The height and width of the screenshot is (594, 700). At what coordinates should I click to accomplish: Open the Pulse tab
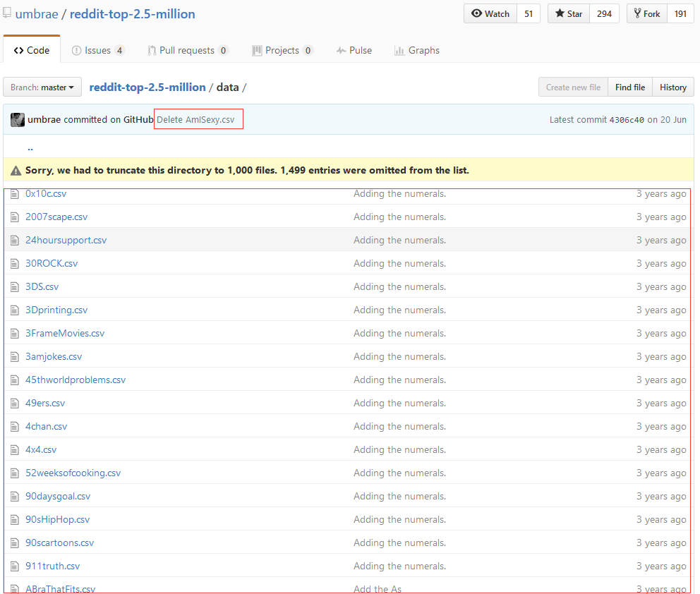[x=354, y=50]
